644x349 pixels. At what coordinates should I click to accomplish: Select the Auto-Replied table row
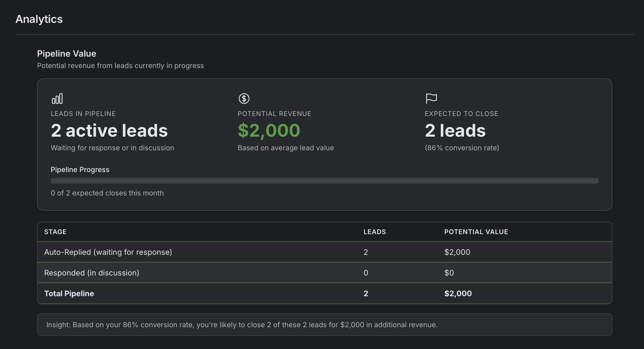(x=191, y=252)
